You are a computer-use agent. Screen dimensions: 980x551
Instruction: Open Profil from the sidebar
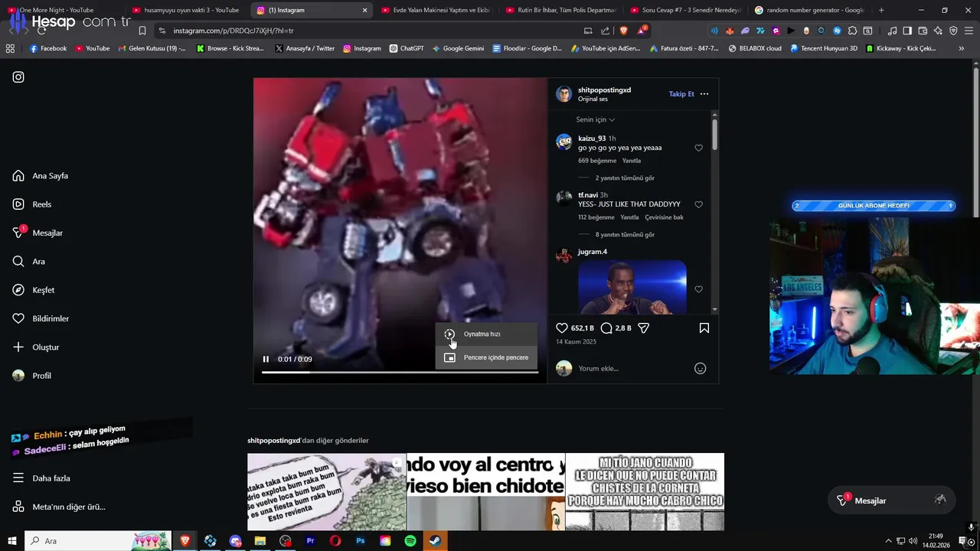[x=32, y=376]
